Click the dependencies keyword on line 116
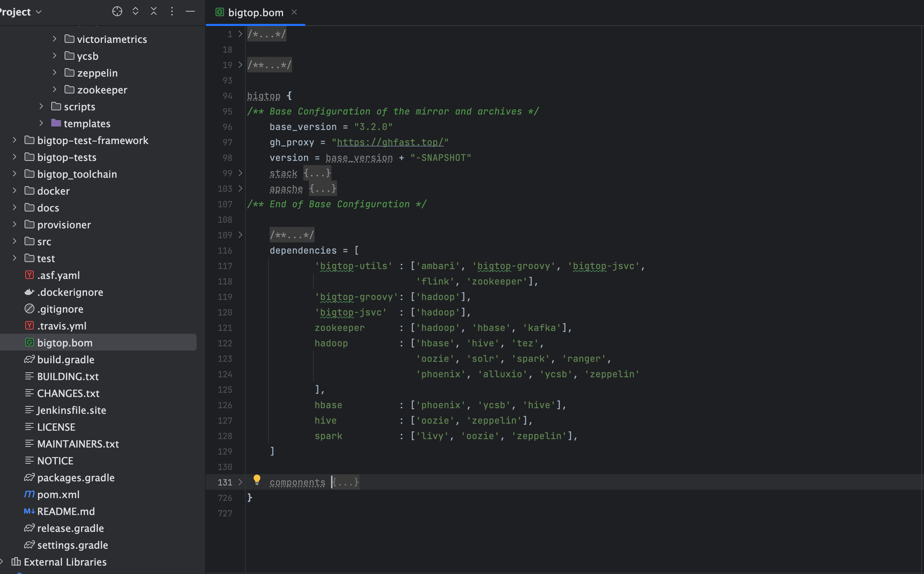The image size is (924, 574). (x=303, y=250)
